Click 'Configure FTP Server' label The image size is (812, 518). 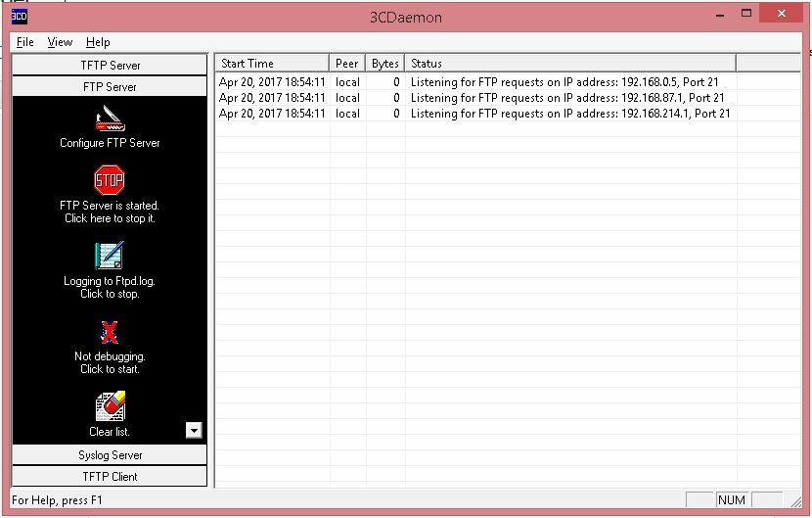coord(110,143)
